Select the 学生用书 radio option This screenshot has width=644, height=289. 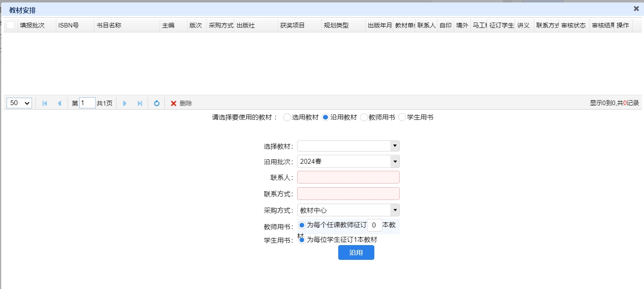[x=402, y=117]
